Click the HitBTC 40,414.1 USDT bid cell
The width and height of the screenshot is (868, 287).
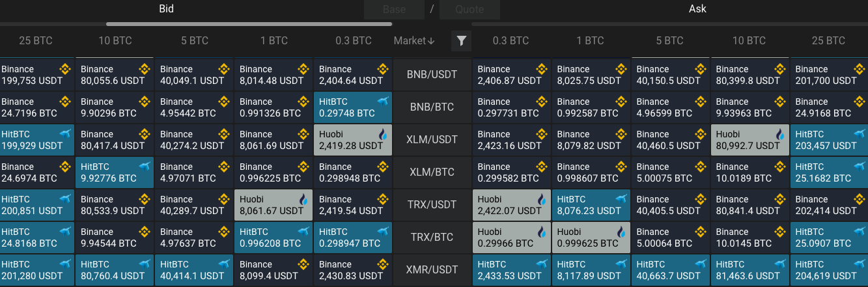194,270
